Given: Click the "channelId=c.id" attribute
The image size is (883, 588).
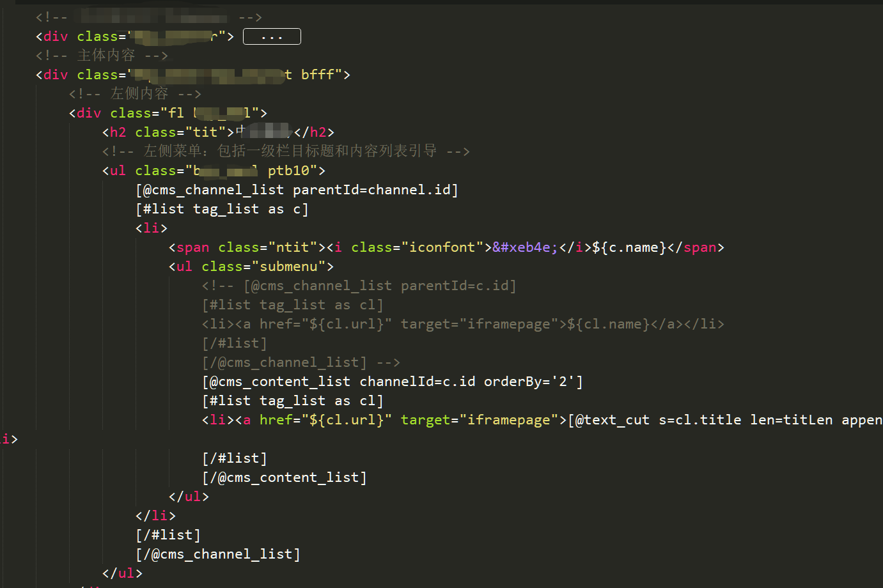Looking at the screenshot, I should pyautogui.click(x=418, y=382).
